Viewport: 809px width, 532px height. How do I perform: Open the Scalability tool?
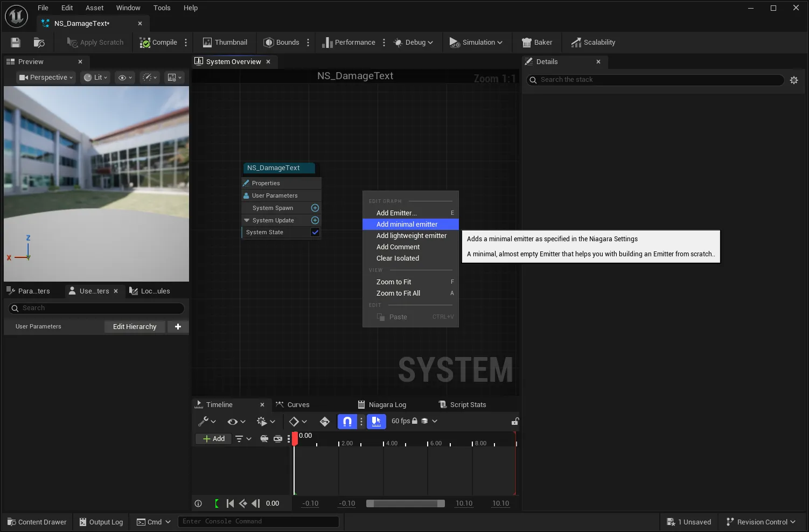coord(593,43)
